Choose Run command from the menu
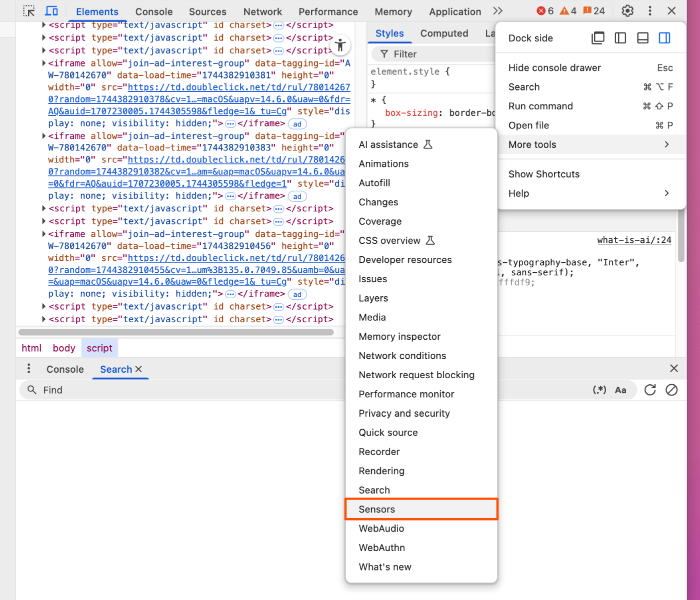 pos(590,106)
